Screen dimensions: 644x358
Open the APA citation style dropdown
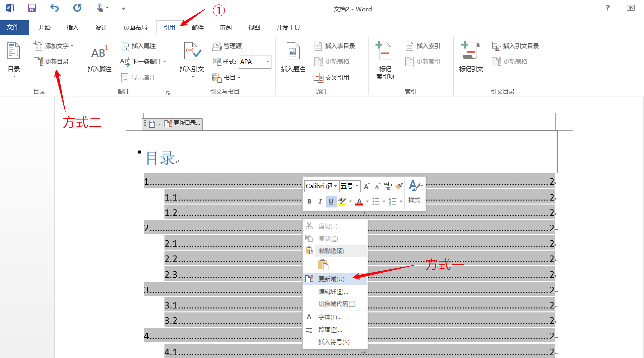point(267,62)
